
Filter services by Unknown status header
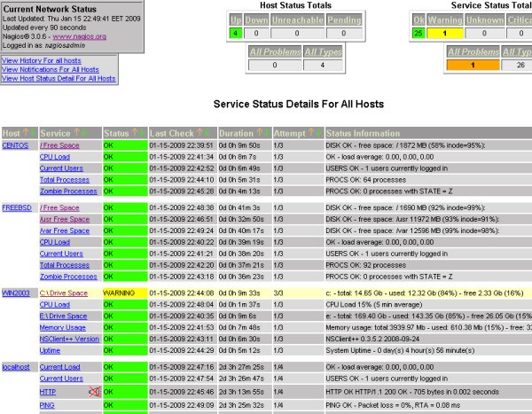point(484,20)
